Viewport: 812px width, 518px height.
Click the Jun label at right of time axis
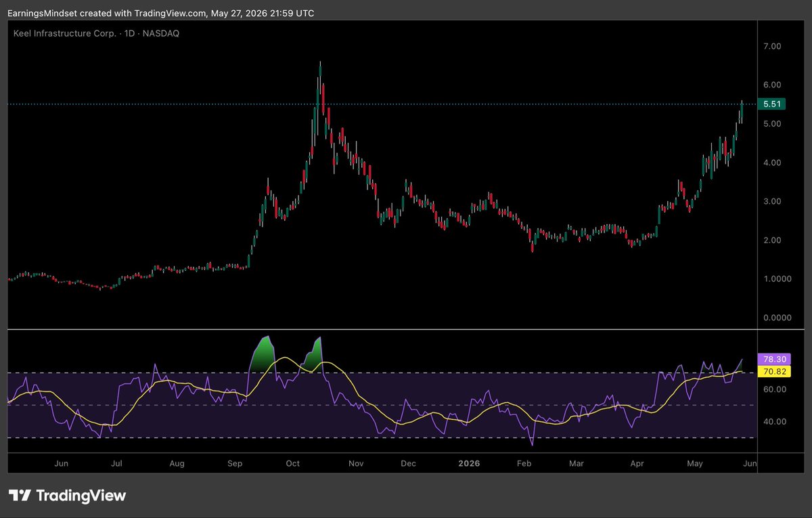pyautogui.click(x=751, y=464)
